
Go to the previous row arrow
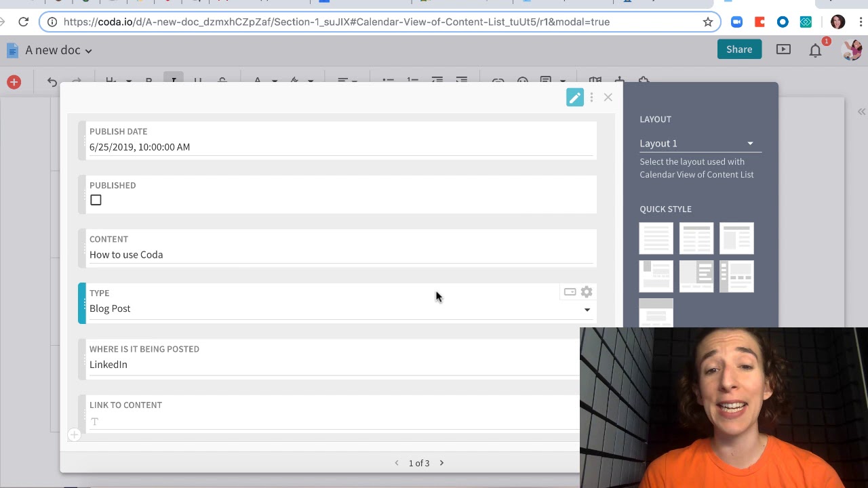tap(397, 463)
